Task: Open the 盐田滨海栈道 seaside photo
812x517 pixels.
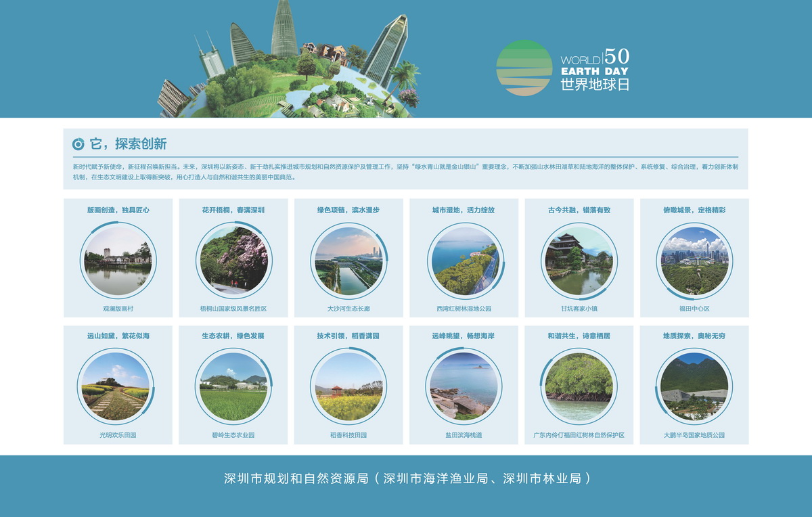Action: tap(464, 387)
